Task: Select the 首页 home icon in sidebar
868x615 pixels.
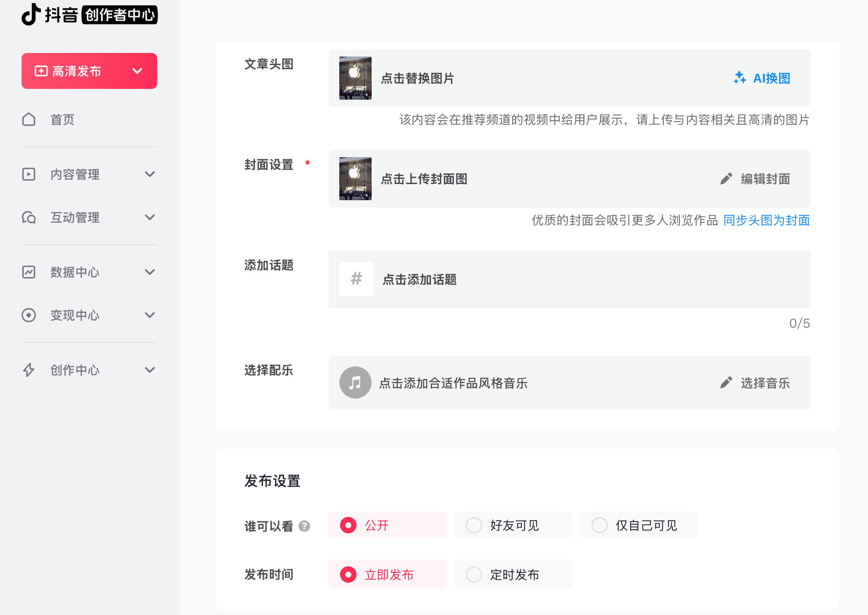Action: point(29,119)
